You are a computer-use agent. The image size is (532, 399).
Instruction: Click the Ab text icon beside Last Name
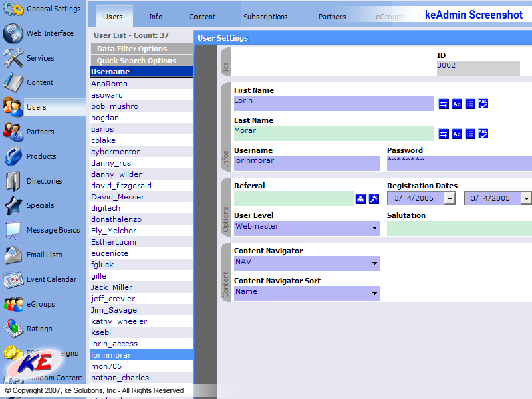pyautogui.click(x=457, y=134)
